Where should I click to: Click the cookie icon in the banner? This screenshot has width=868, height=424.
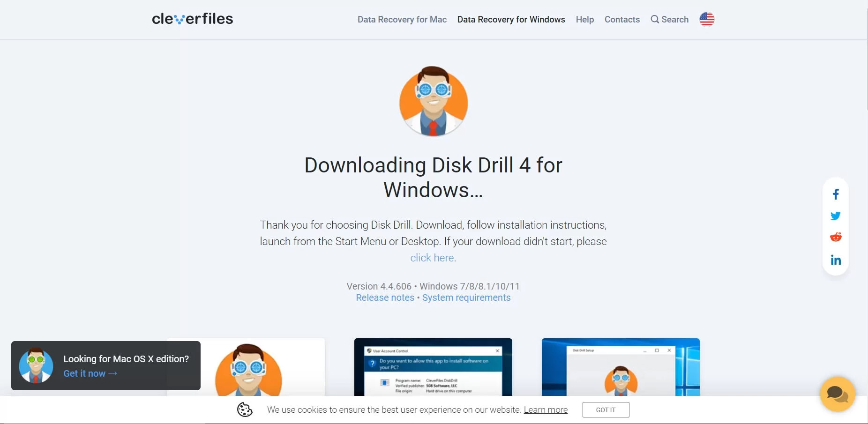point(245,409)
